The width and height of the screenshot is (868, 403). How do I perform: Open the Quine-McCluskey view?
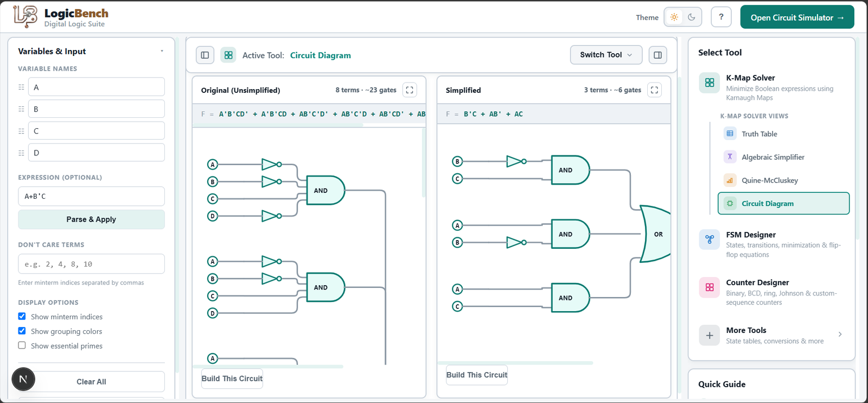[x=783, y=180]
